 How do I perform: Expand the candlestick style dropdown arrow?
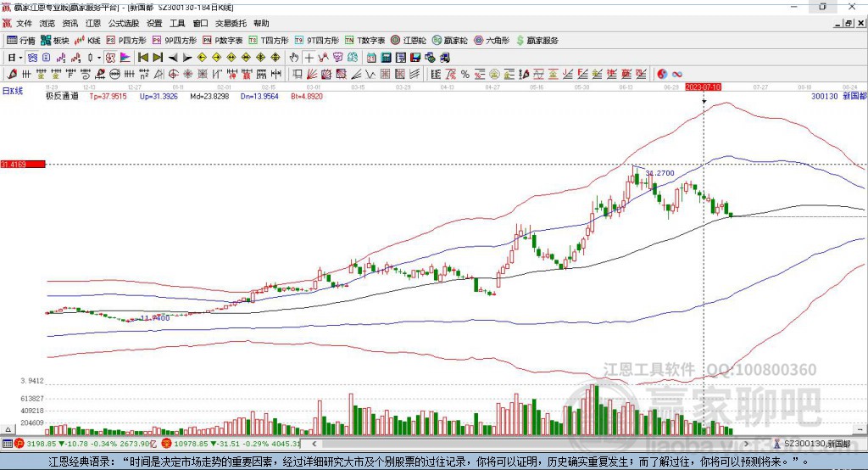(99, 58)
